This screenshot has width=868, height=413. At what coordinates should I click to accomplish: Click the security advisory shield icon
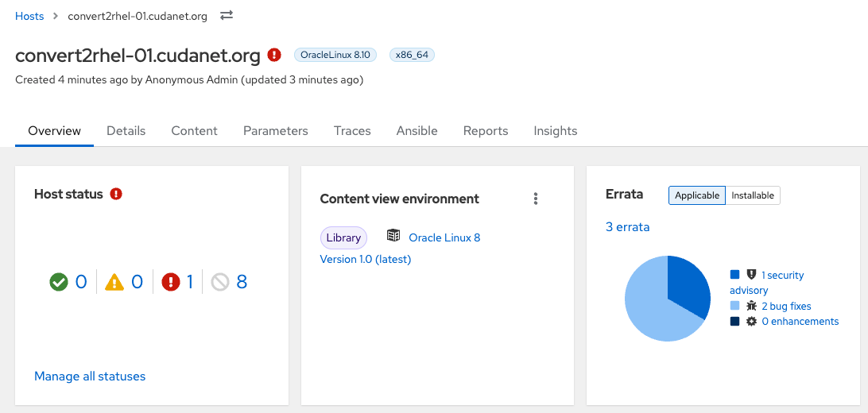(751, 274)
